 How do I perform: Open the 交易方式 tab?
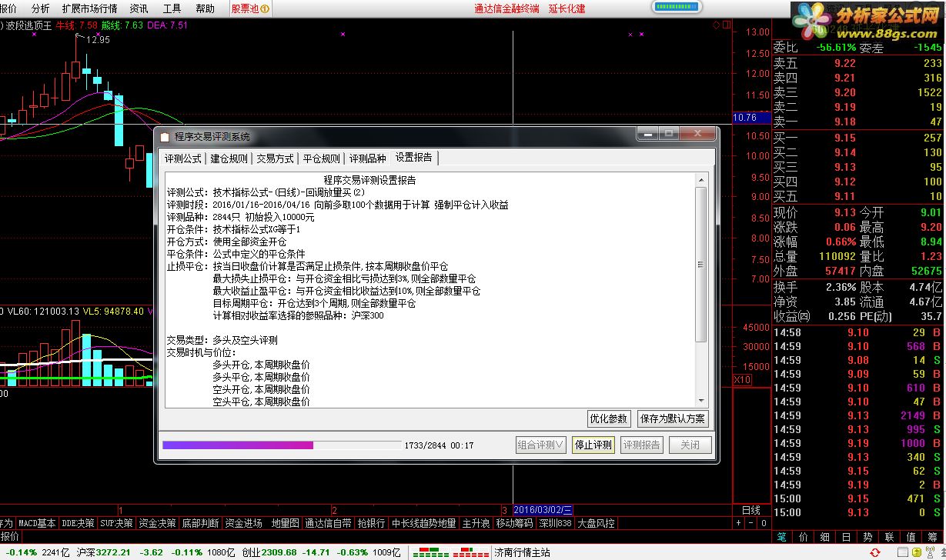(276, 158)
